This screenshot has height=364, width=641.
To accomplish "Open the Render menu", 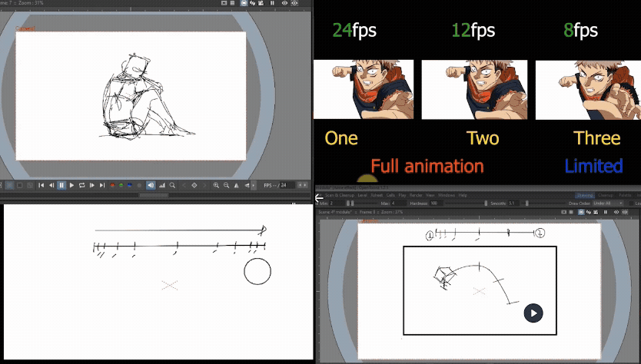I will (416, 195).
